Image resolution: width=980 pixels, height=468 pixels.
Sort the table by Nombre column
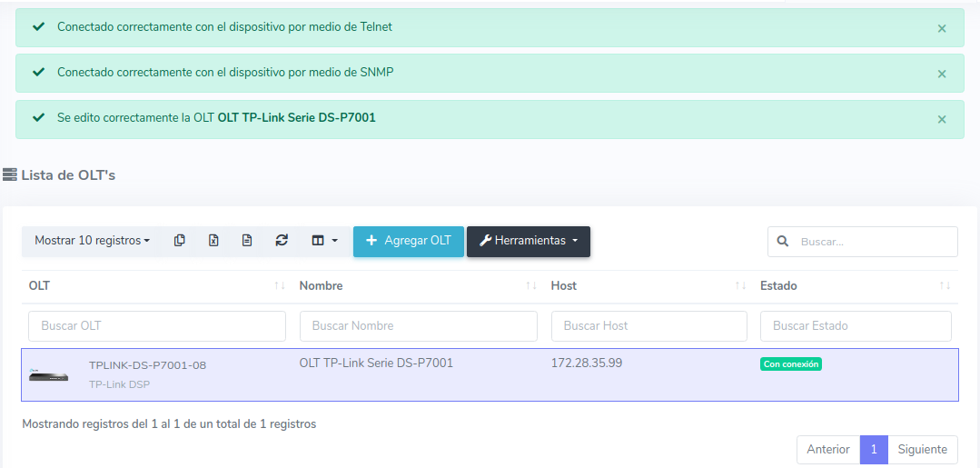tap(531, 286)
